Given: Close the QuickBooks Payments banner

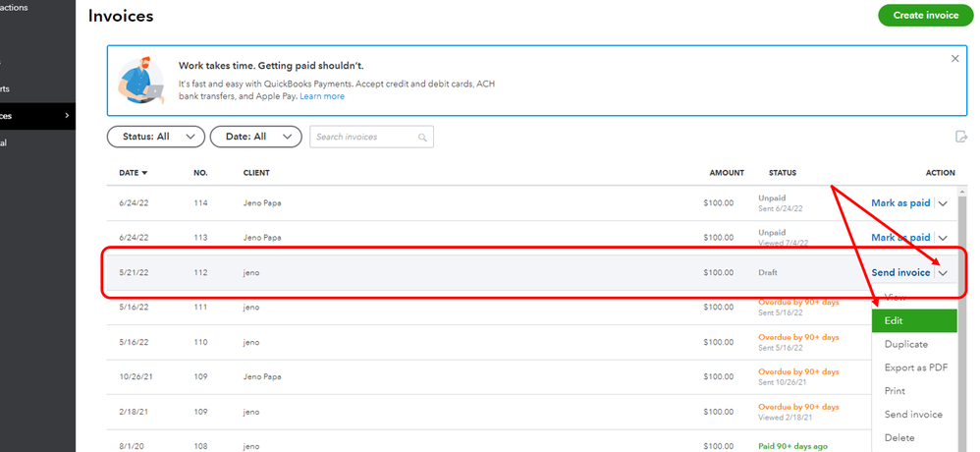Looking at the screenshot, I should pos(954,59).
